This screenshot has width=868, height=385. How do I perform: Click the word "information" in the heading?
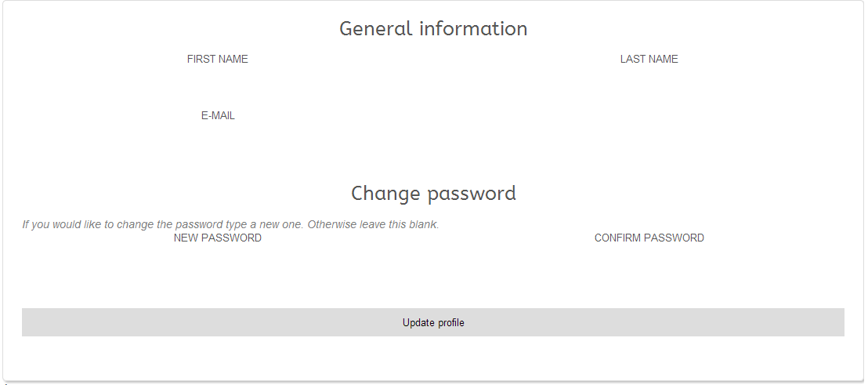tap(473, 29)
